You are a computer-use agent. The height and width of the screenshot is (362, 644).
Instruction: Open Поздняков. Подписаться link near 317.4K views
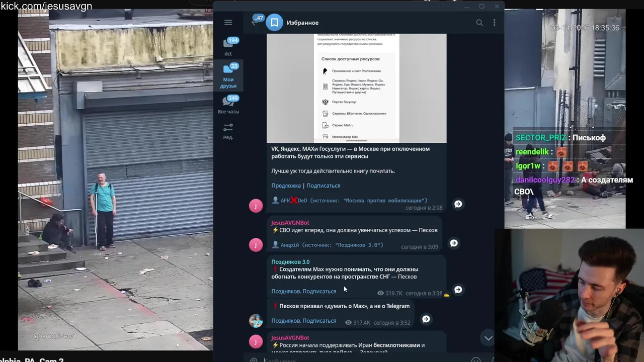[x=304, y=321]
